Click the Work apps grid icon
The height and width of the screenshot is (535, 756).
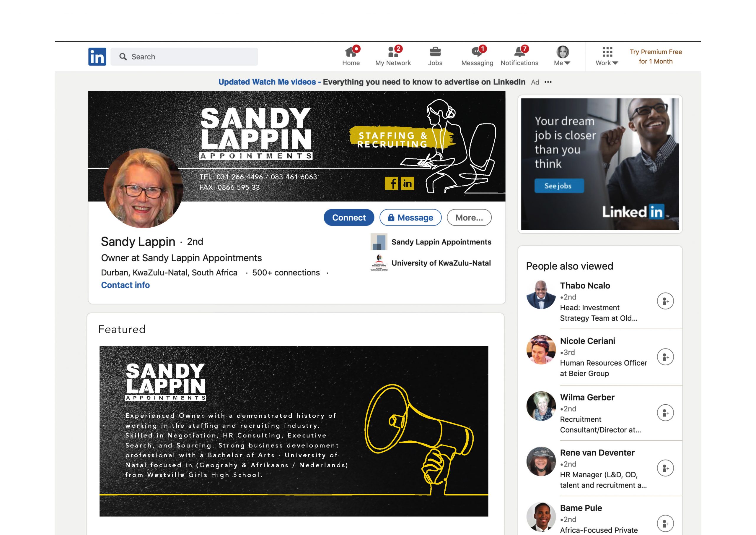(x=607, y=52)
